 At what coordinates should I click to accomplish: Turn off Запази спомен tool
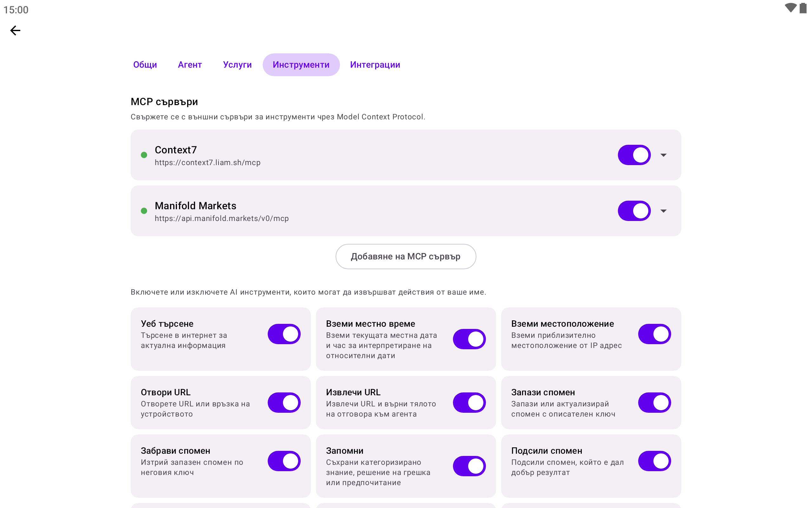654,403
